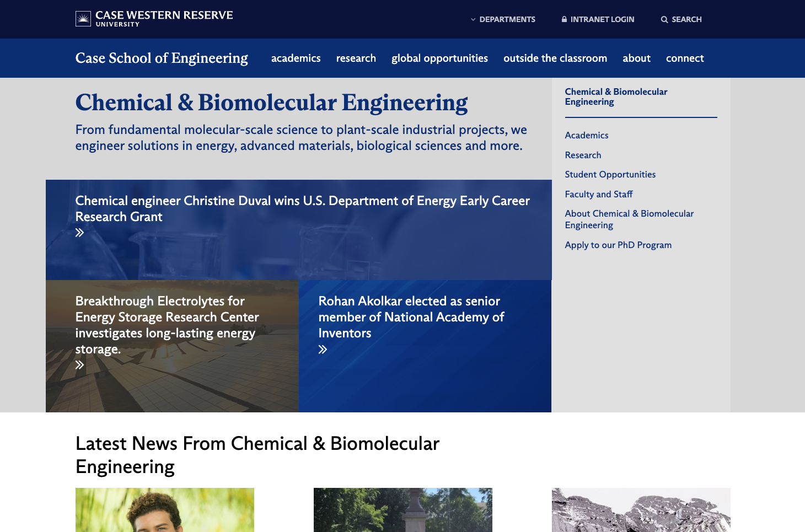Open the Breakthrough Electrolytes double-arrow icon
Screen dimensions: 805x532
(x=80, y=365)
